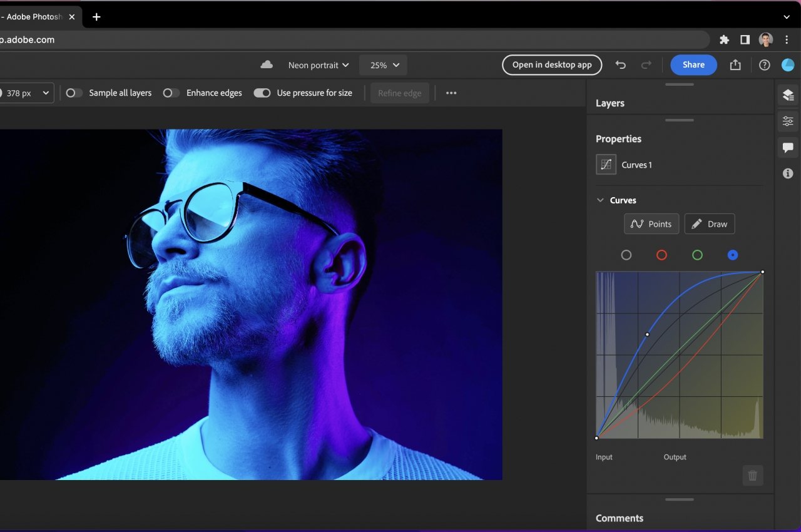Delete curve point with trash icon
The height and width of the screenshot is (532, 801).
tap(753, 476)
